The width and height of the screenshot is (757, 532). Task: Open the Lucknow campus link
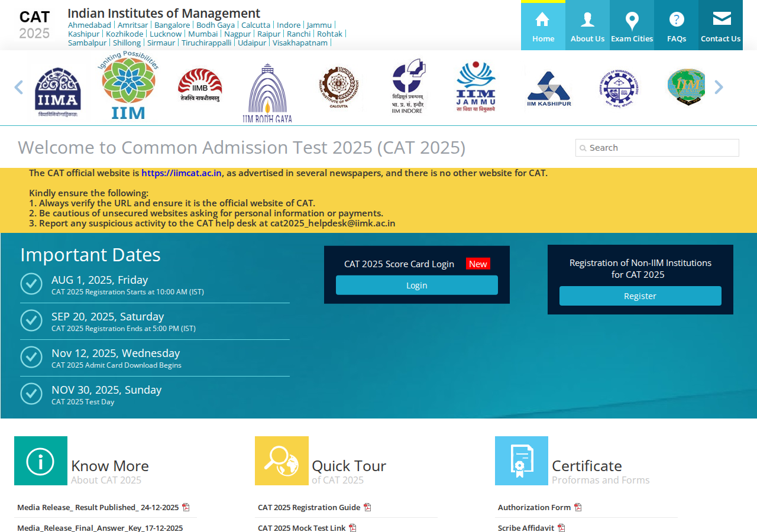click(166, 34)
